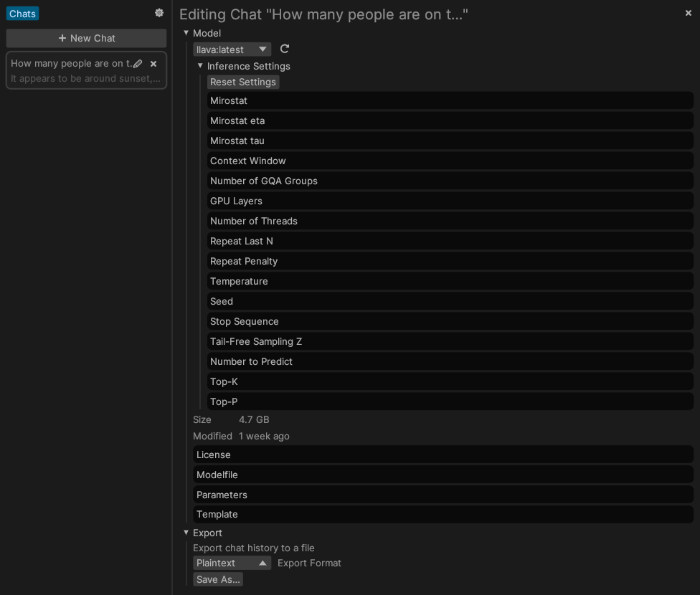This screenshot has height=595, width=700.
Task: Open the Plaintext export format dropdown
Action: click(232, 563)
